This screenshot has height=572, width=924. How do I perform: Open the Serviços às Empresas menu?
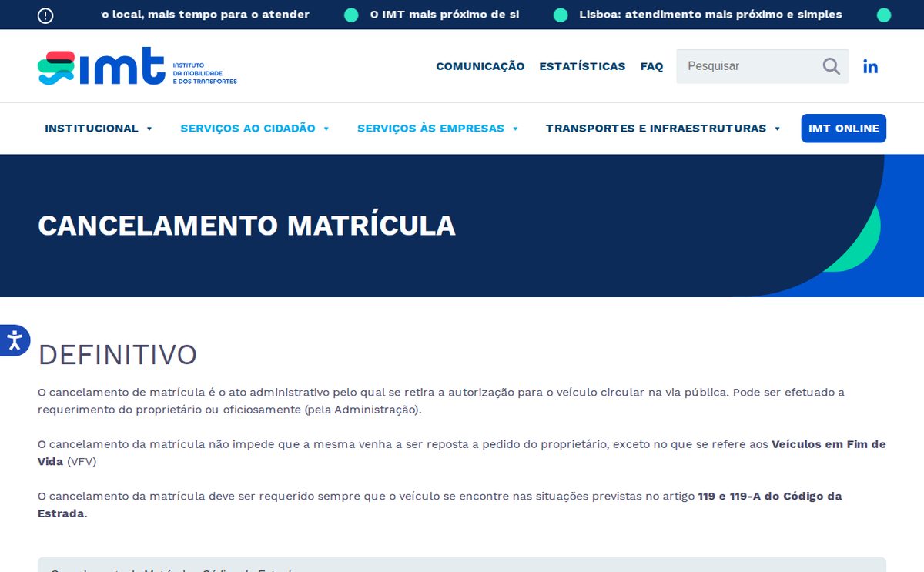[430, 129]
